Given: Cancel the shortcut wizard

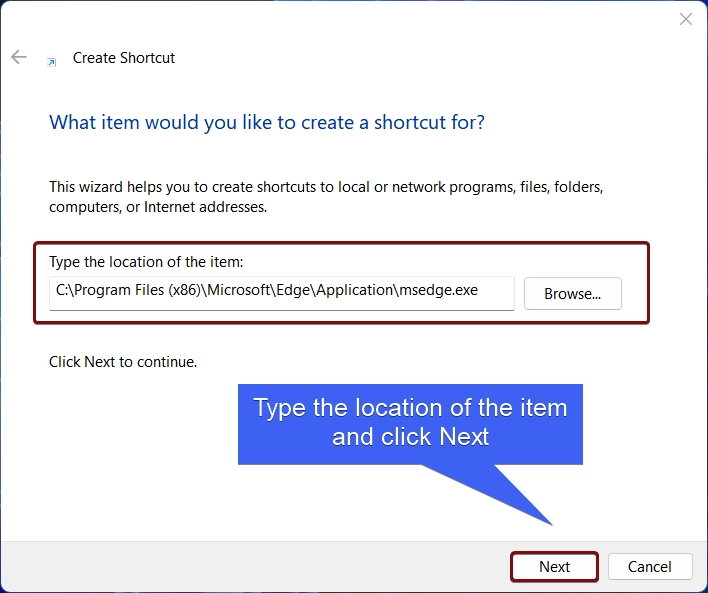Looking at the screenshot, I should pyautogui.click(x=650, y=566).
